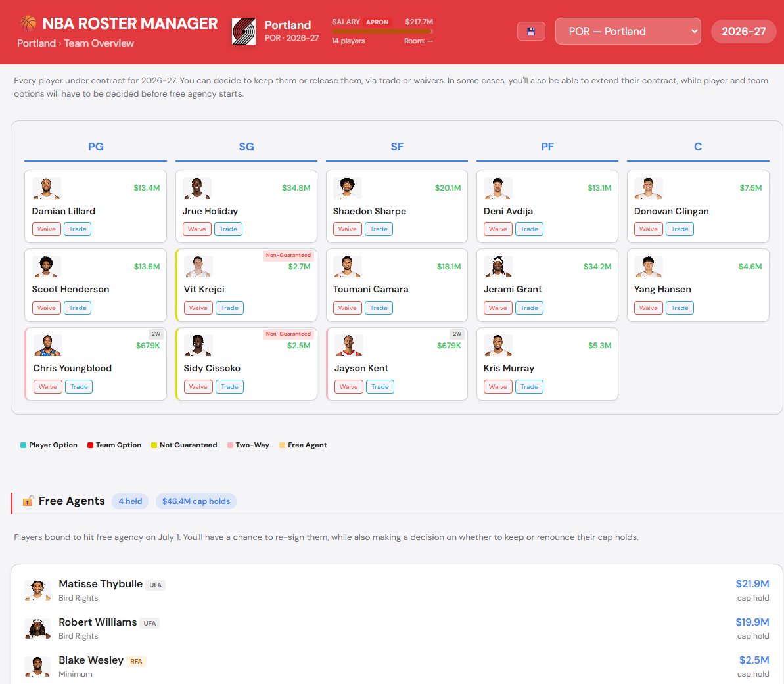Waive Shaedon Sharpe

[x=348, y=229]
